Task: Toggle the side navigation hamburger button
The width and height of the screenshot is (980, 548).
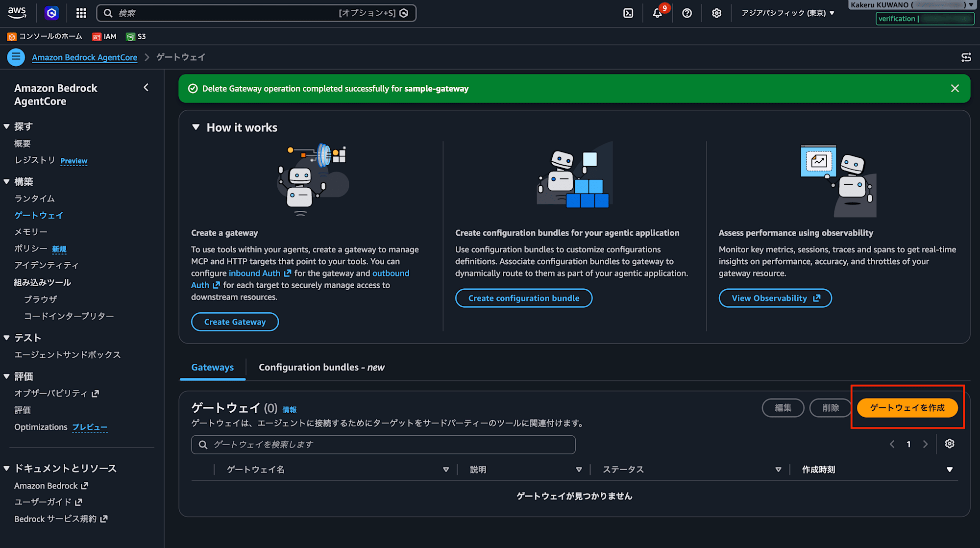Action: tap(16, 57)
